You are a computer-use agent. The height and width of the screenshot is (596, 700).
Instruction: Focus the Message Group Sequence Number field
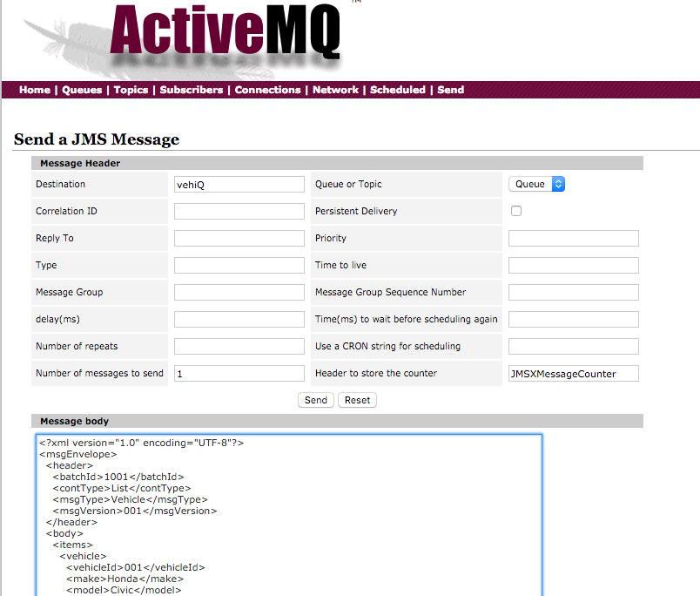574,292
